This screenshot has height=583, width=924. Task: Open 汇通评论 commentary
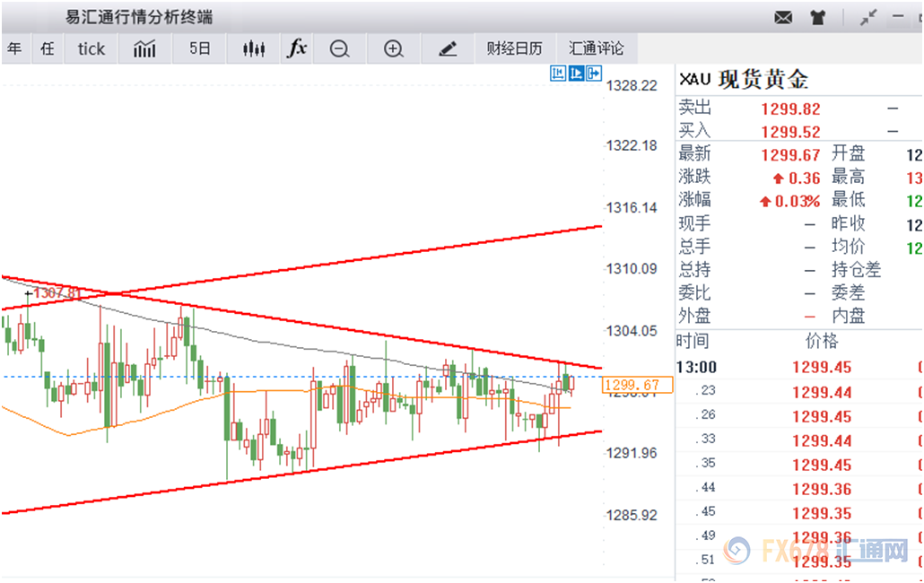(597, 49)
